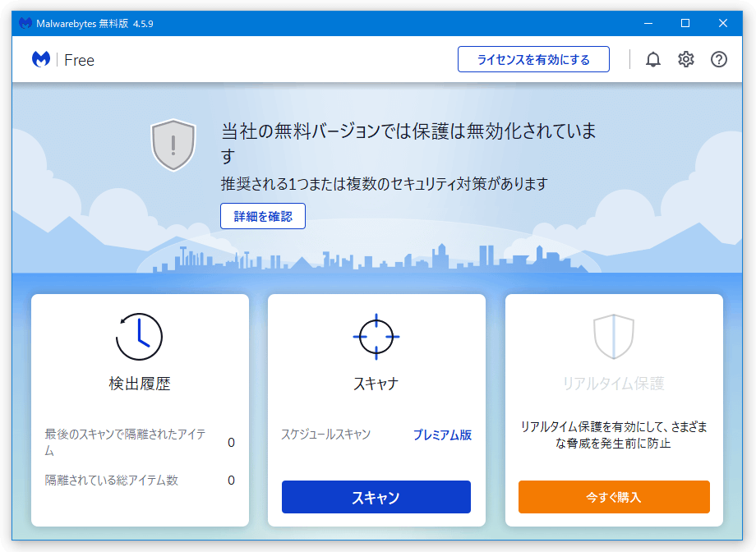Click the スキャナ card title
The width and height of the screenshot is (756, 552).
[x=376, y=384]
